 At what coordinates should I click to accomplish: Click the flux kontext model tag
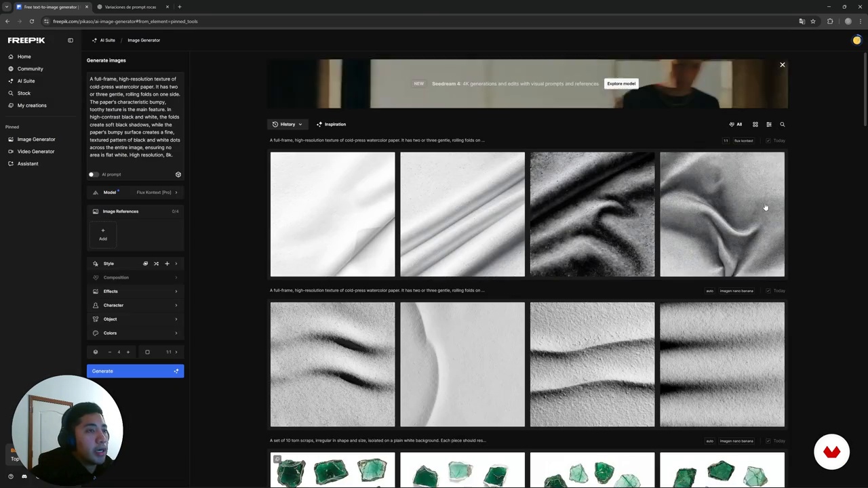pos(743,141)
